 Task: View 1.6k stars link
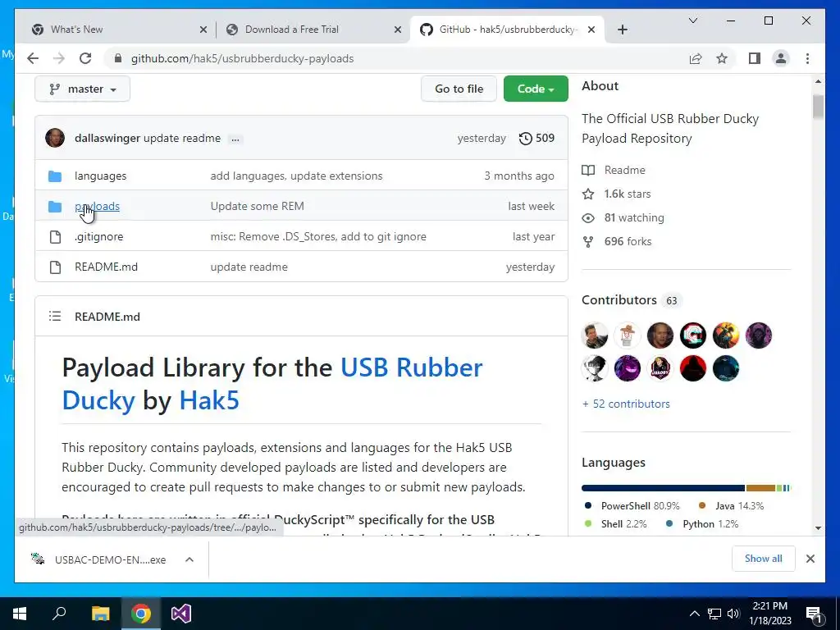pos(617,194)
